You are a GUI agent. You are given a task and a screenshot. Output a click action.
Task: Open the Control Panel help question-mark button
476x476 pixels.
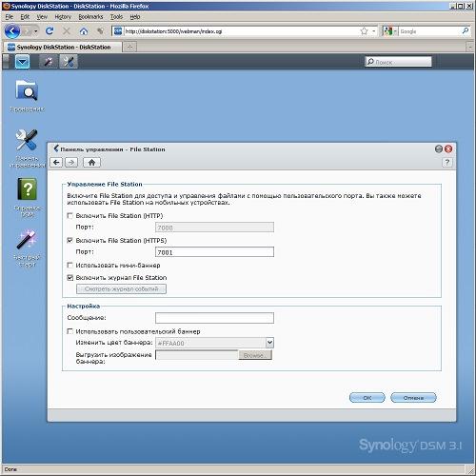[x=447, y=163]
